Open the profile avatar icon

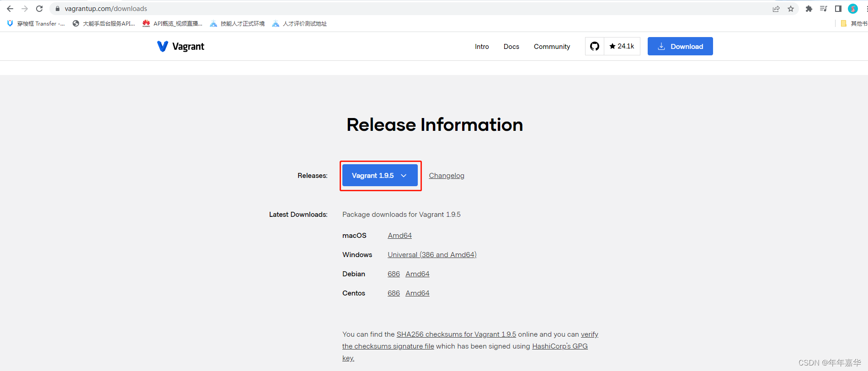[x=853, y=9]
